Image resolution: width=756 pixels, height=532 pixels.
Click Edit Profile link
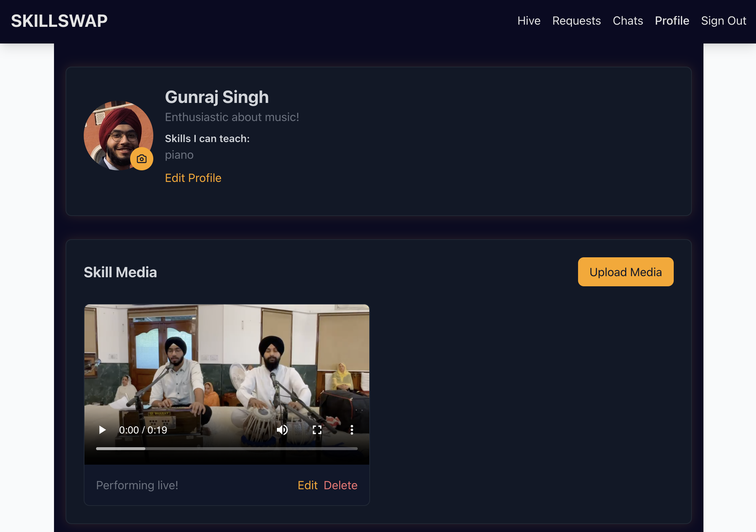(193, 178)
